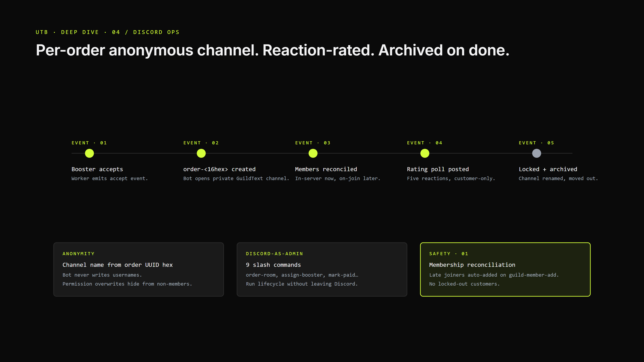Click the 'ANONYMITY' card label
Viewport: 644px width, 362px height.
coord(78,254)
